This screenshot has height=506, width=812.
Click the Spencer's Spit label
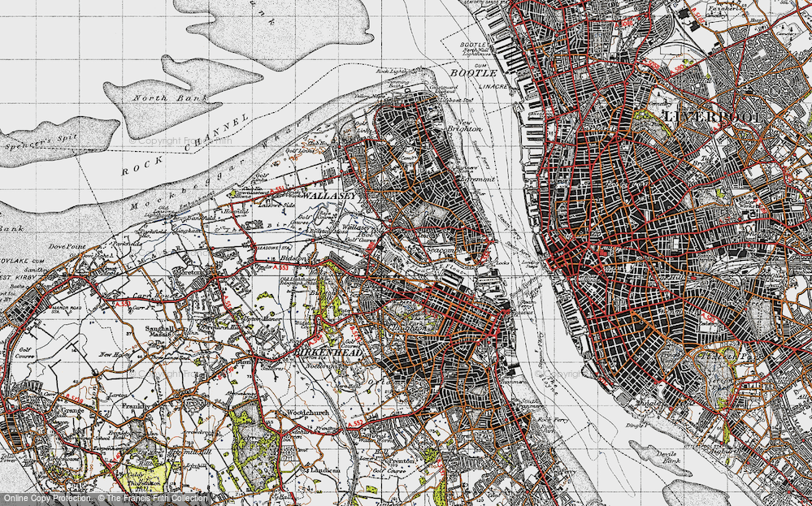pos(41,142)
